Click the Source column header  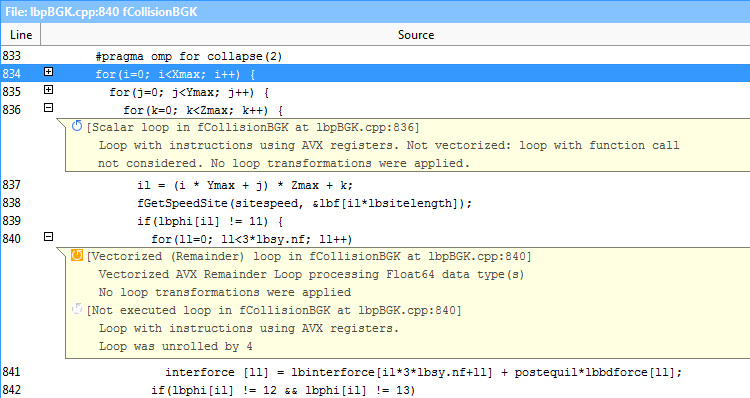pos(416,35)
